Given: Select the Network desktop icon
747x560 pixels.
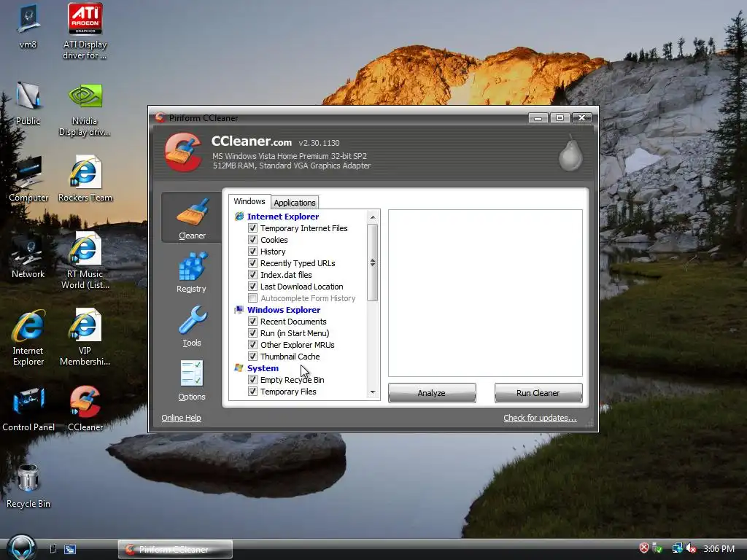Looking at the screenshot, I should point(28,256).
